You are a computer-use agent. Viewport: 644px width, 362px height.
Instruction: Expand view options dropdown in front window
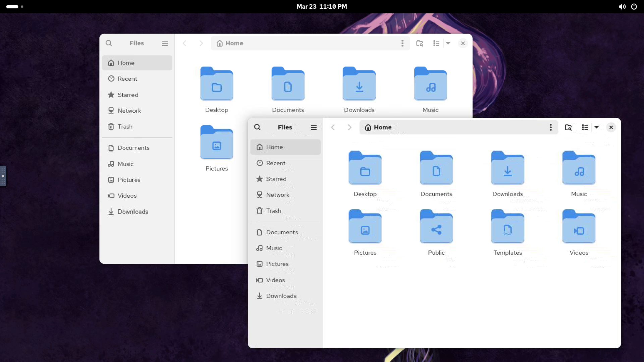pyautogui.click(x=597, y=127)
